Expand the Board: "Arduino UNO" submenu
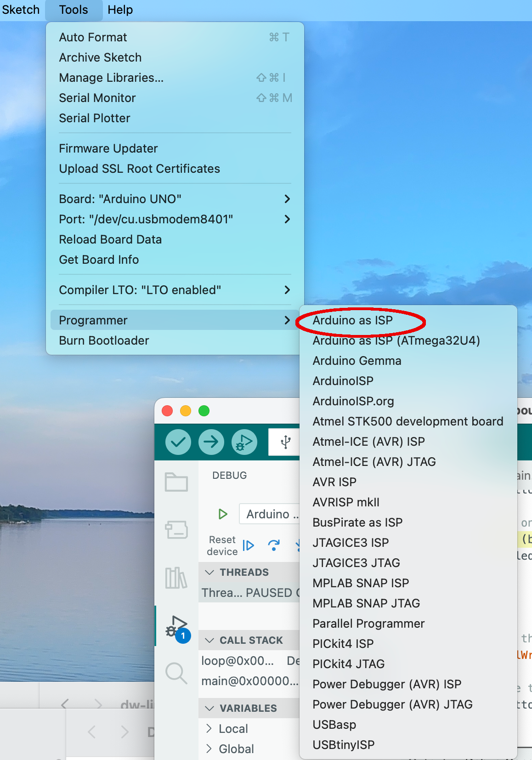Screen dimensions: 532x760 click(175, 199)
